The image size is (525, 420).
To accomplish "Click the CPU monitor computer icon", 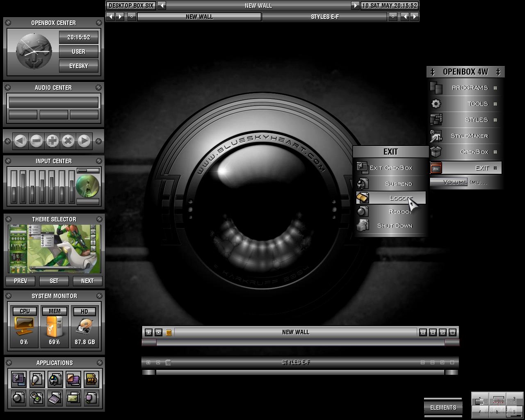I will (25, 326).
